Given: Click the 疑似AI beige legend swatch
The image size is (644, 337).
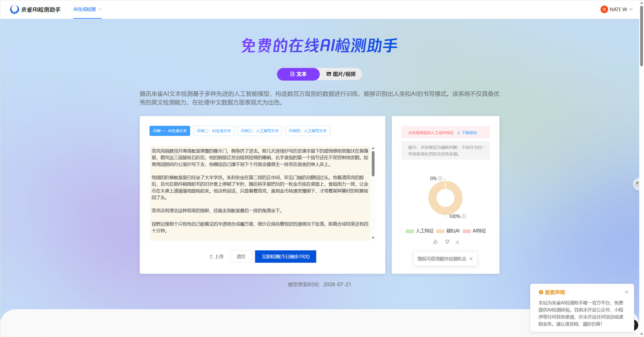Looking at the screenshot, I should pos(440,231).
